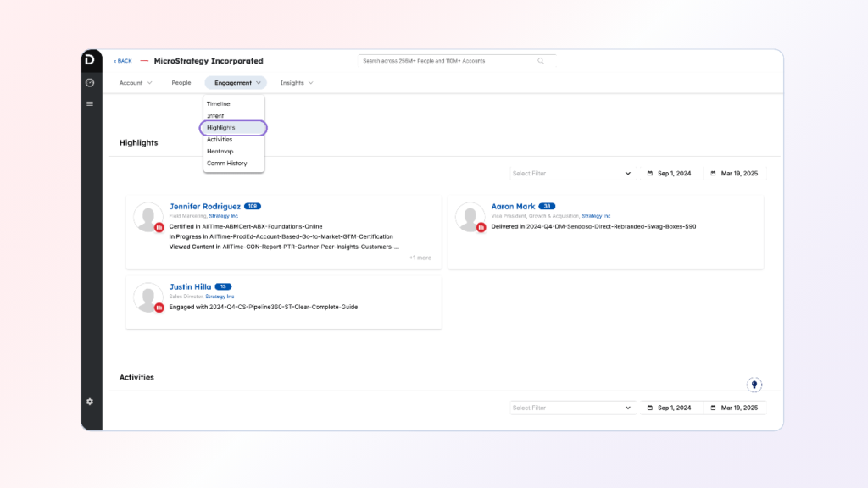The image size is (868, 488).
Task: Click calendar icon beside Activities Sep 1, 2024
Action: click(650, 408)
